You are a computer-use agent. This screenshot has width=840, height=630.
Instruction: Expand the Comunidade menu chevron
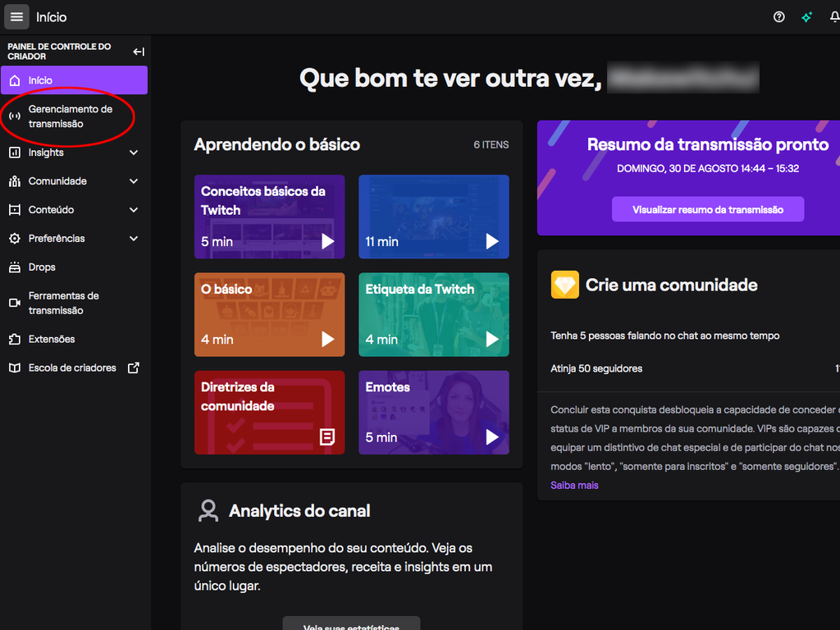134,181
